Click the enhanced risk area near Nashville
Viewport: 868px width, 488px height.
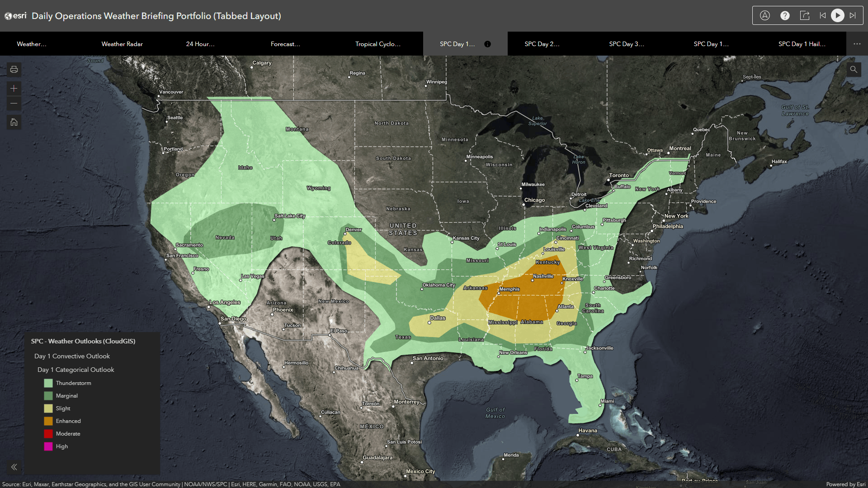click(x=533, y=285)
